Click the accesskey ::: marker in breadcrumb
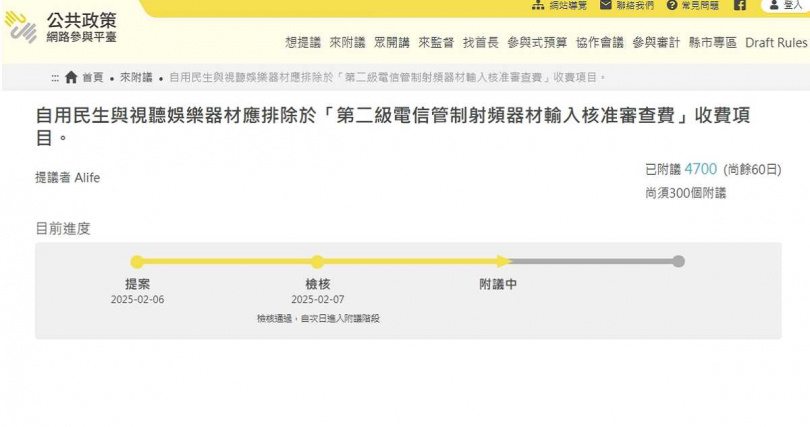This screenshot has height=427, width=810. coord(55,78)
